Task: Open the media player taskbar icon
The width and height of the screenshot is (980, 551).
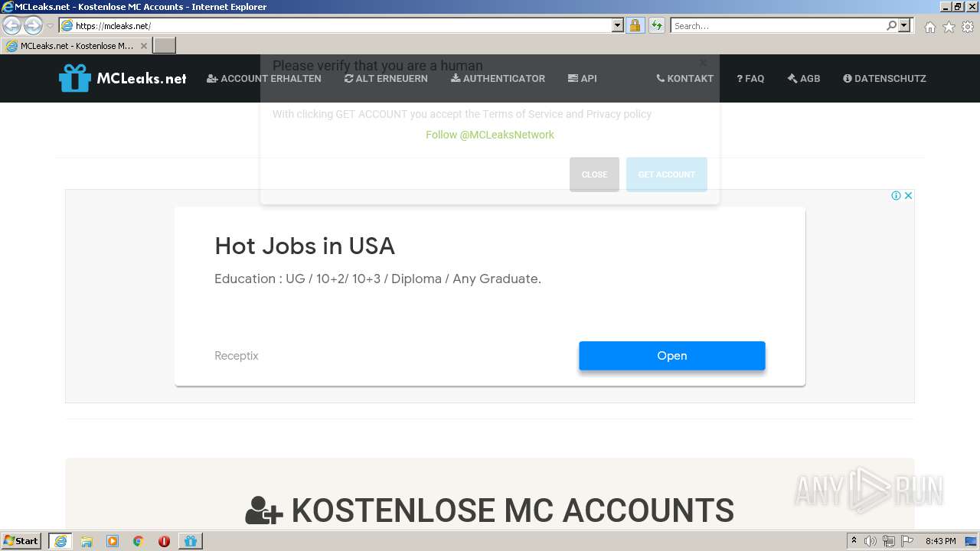Action: click(113, 541)
